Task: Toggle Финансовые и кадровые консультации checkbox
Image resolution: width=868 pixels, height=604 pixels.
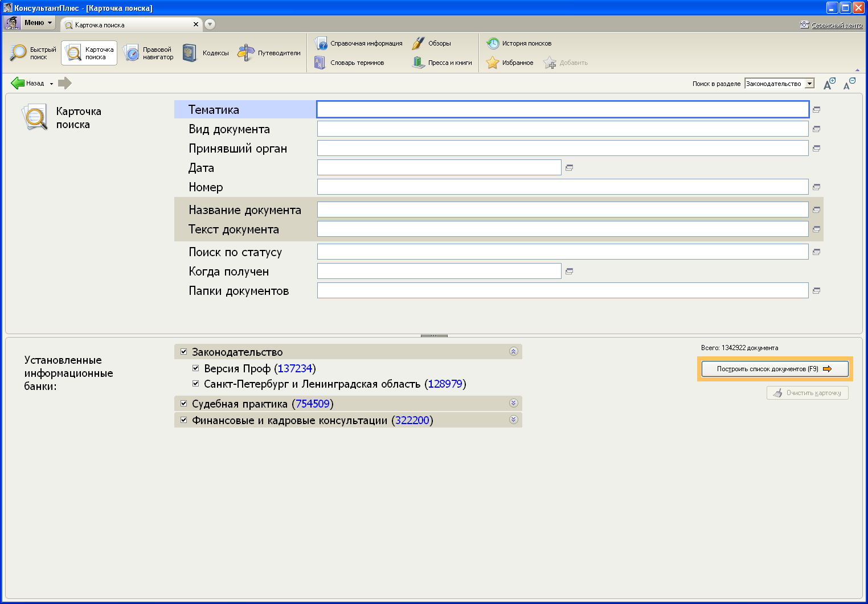Action: 184,420
